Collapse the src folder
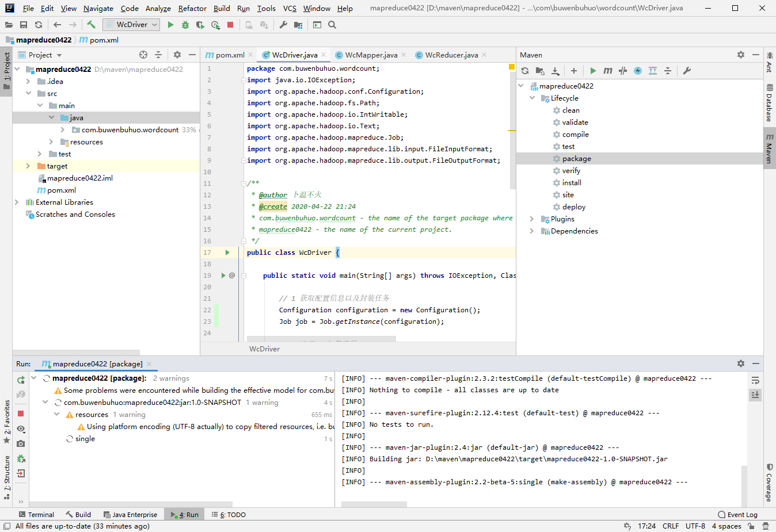The image size is (776, 532). [x=28, y=93]
